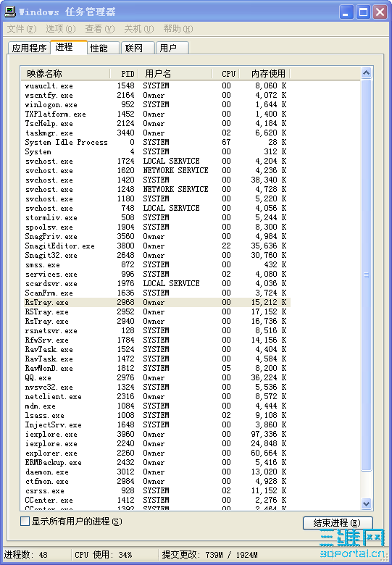The width and height of the screenshot is (392, 565).
Task: Select iexplore.exe with PID 2240
Action: (x=157, y=443)
